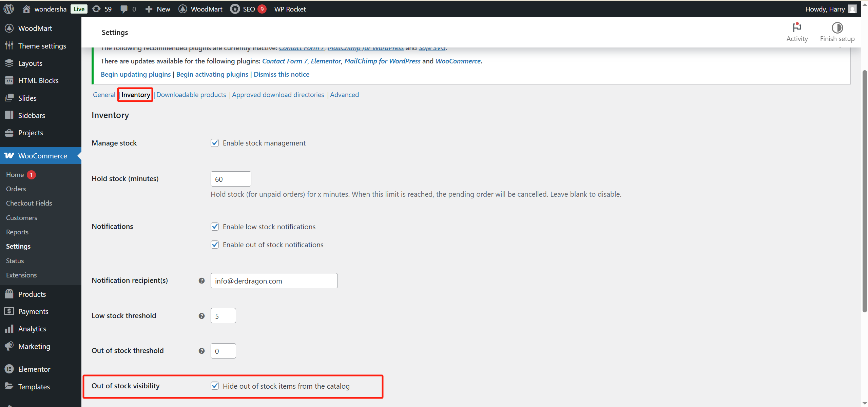Open the comments bubble icon

124,9
